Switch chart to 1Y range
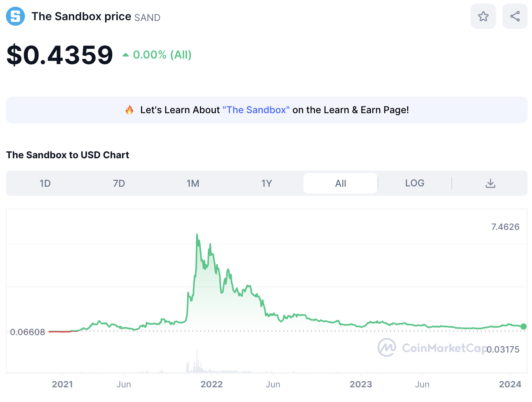532x402 pixels. [x=267, y=183]
